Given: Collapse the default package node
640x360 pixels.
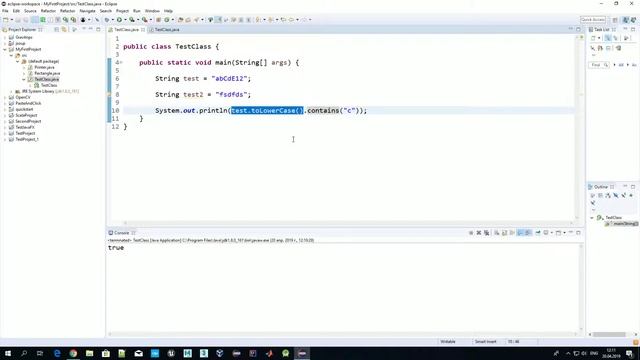Looking at the screenshot, I should coord(18,61).
